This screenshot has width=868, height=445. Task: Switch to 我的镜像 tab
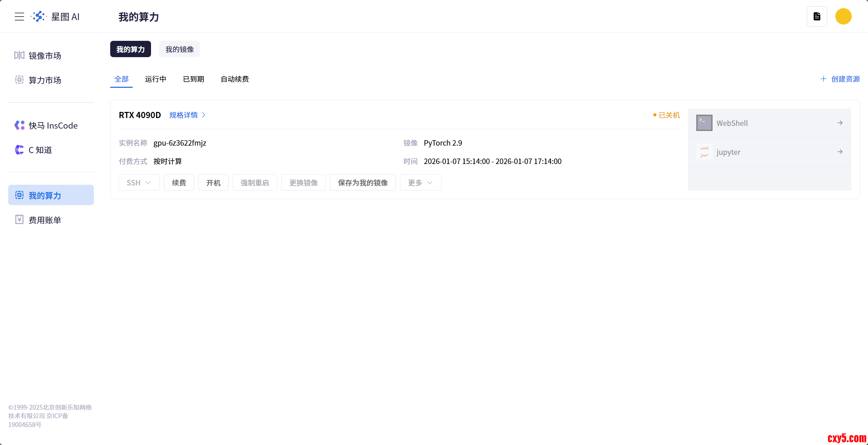[x=179, y=49]
